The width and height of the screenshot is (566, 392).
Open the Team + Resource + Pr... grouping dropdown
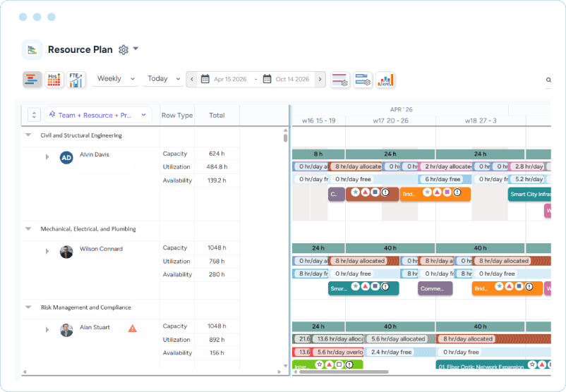tap(98, 115)
